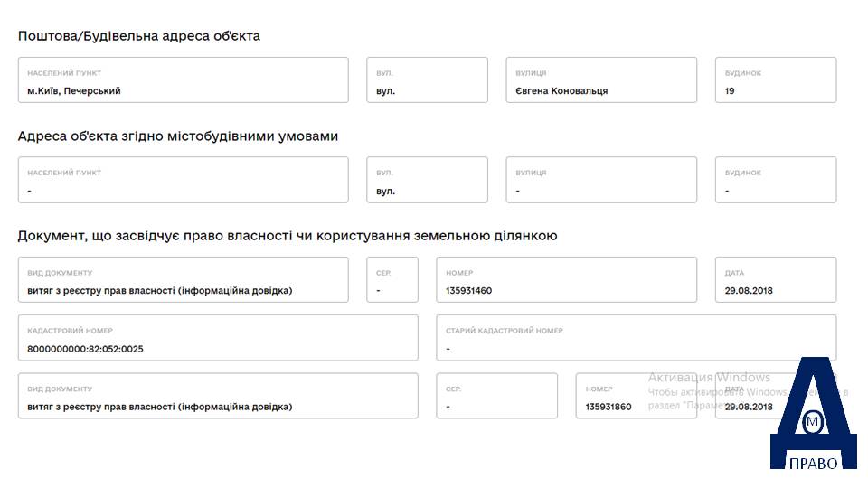Click empty населений пункт field under містобудівними умовами
The image size is (868, 488).
184,180
